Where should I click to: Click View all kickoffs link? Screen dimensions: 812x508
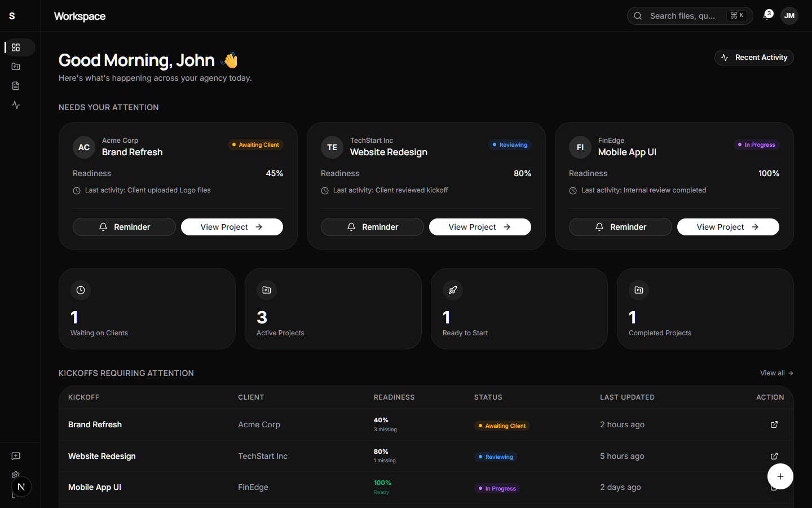pos(776,373)
